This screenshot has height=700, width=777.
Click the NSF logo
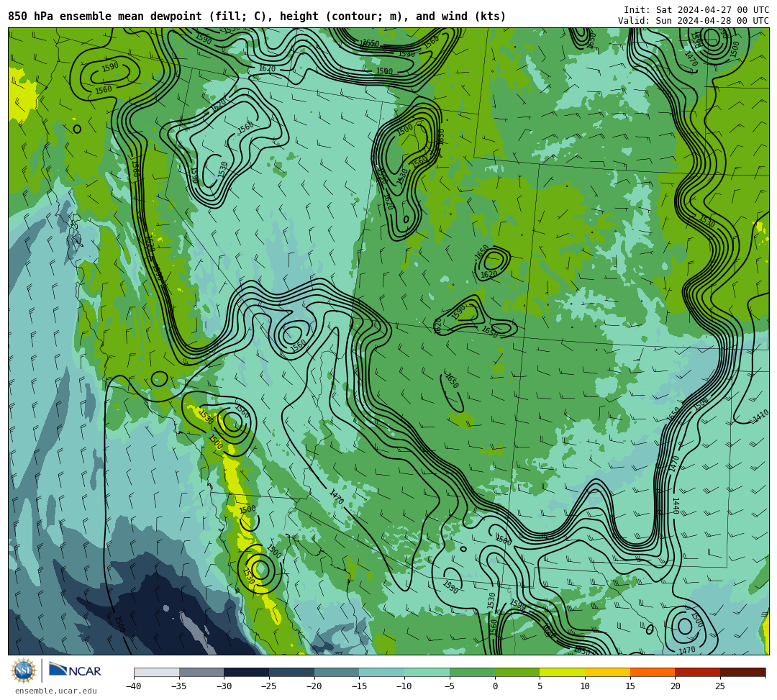24,671
